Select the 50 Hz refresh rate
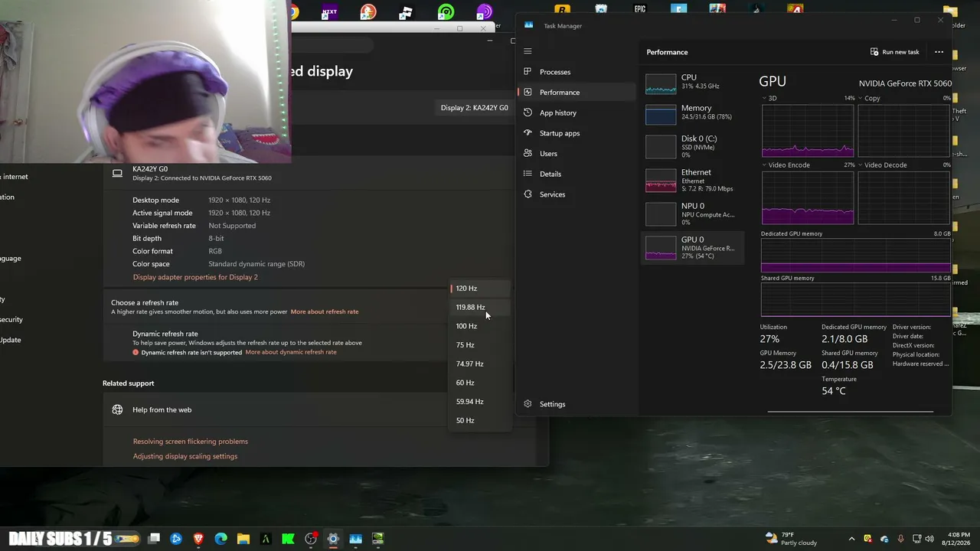 point(480,420)
